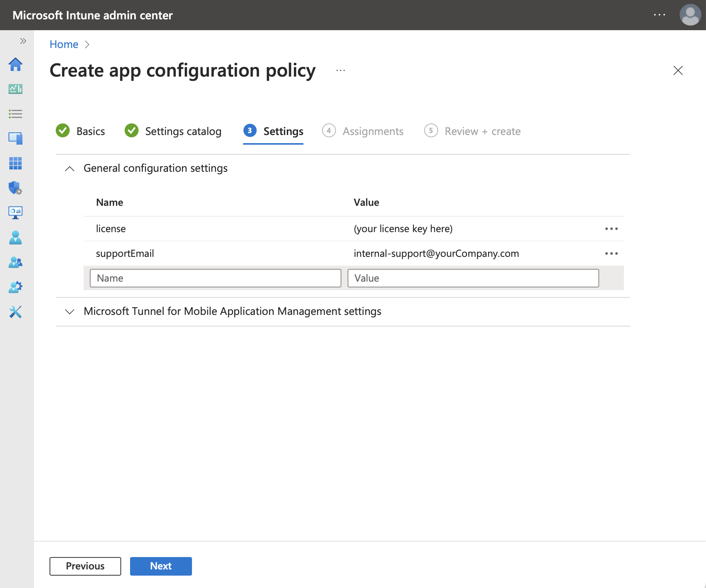Open All services list icon
The width and height of the screenshot is (706, 588).
15,114
